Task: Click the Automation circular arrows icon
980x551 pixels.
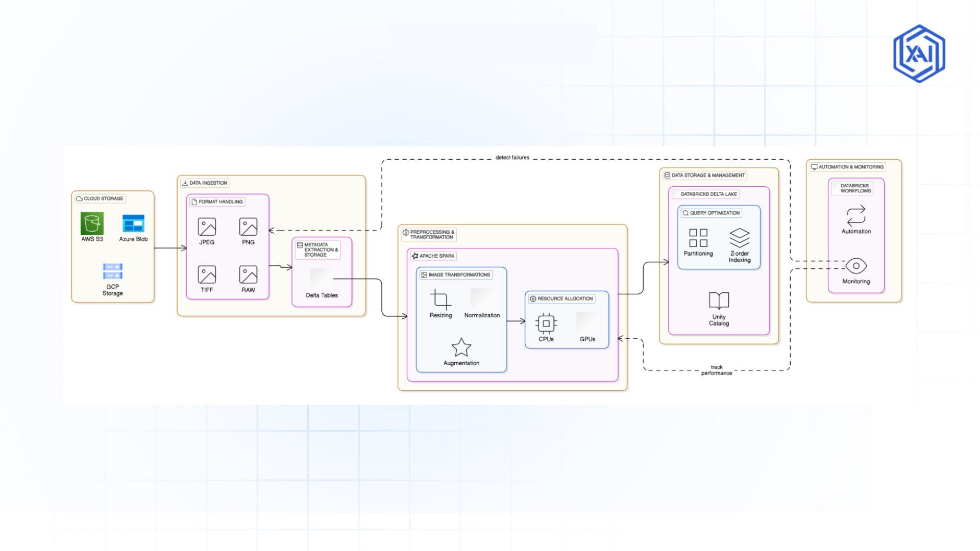Action: tap(856, 216)
